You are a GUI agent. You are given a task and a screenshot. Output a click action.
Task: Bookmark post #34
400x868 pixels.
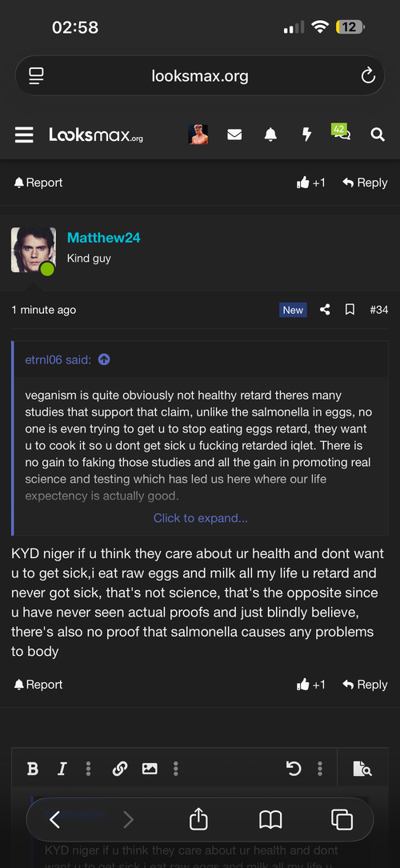(350, 310)
